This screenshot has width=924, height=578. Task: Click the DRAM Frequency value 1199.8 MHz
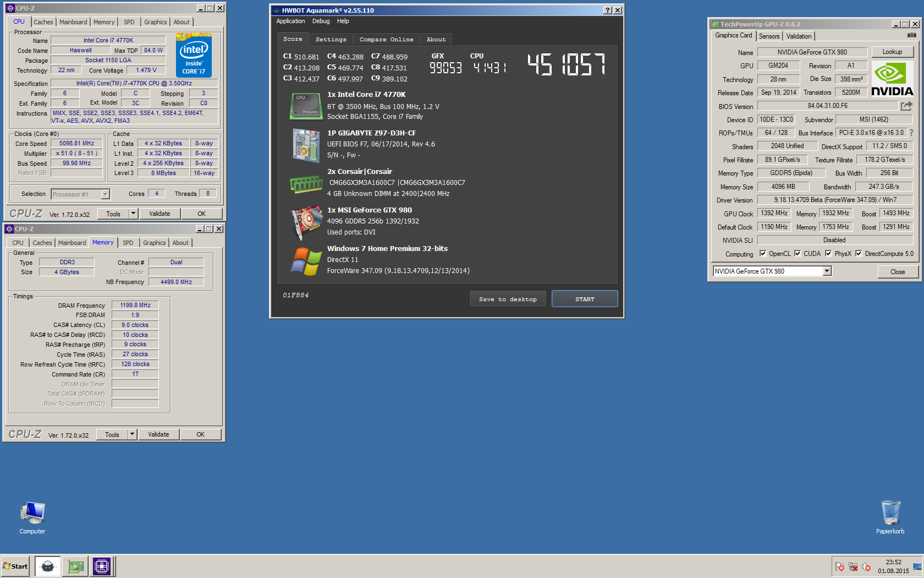(135, 305)
